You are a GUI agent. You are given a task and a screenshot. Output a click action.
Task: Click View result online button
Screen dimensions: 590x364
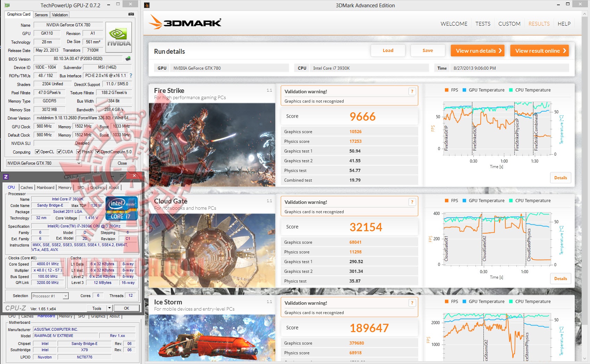(x=539, y=51)
